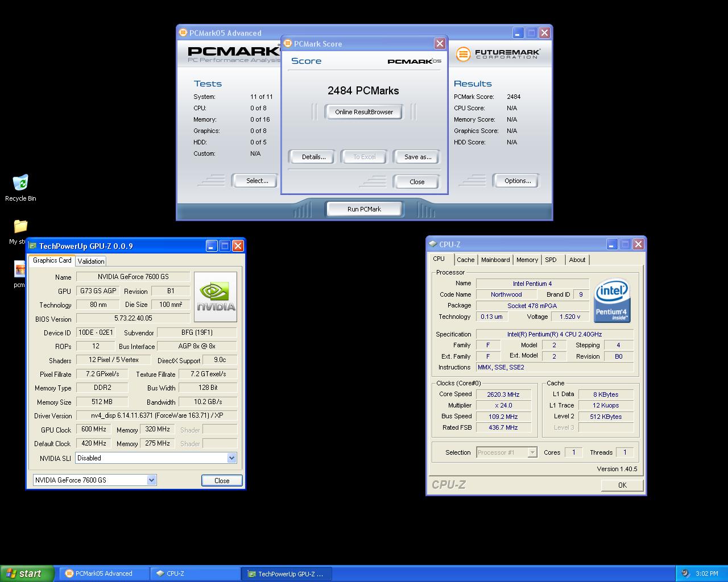
Task: Click the GPU Name field NVIDIA GeForce 7600 GS
Action: 133,277
